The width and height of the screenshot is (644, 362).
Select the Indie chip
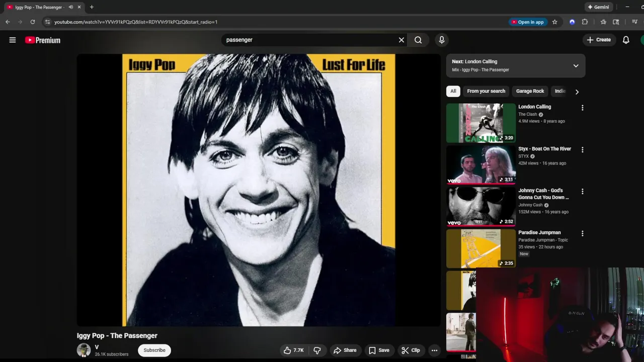click(560, 91)
